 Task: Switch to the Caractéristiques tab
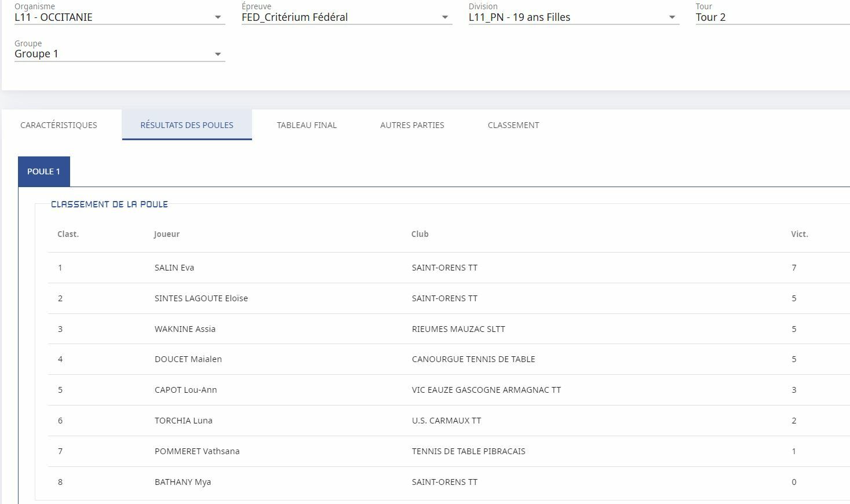59,125
